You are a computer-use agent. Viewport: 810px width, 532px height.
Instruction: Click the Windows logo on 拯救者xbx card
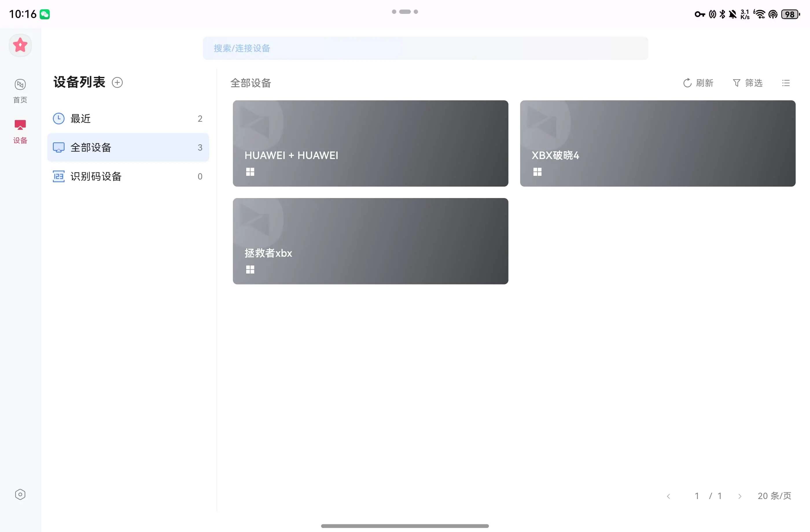click(x=250, y=270)
